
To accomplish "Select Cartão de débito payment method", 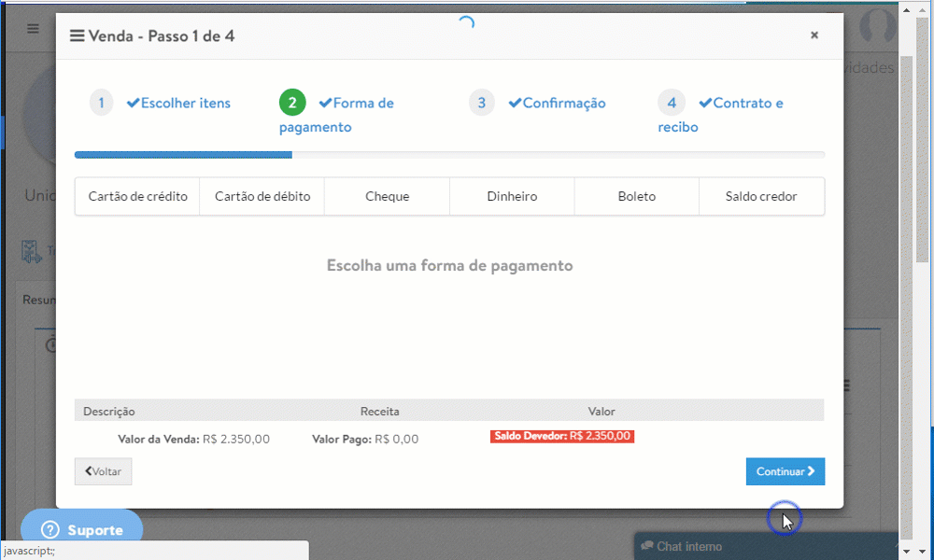I will [x=262, y=196].
